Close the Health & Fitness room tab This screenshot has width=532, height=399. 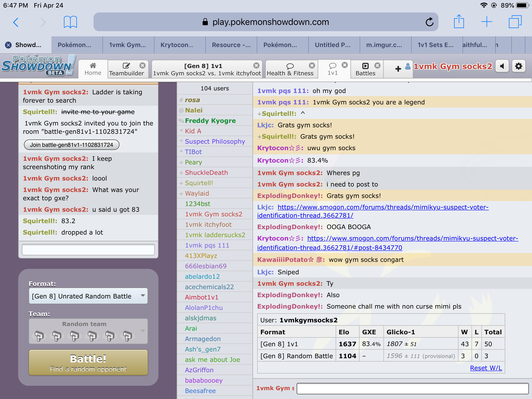(x=312, y=65)
